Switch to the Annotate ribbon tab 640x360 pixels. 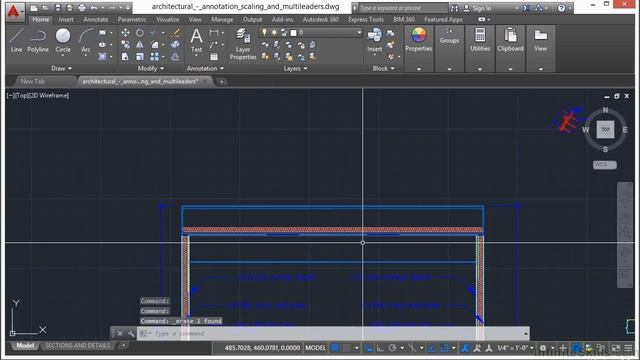coord(96,19)
